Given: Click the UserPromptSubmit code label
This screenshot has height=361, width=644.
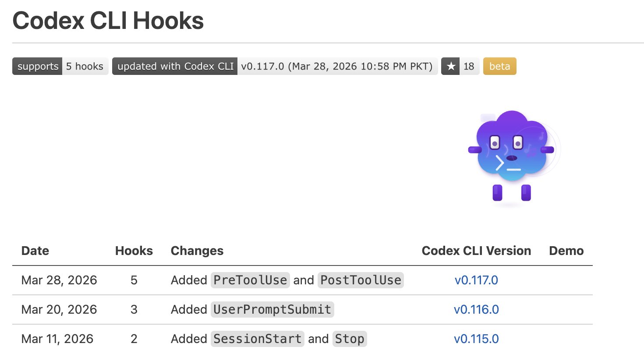Looking at the screenshot, I should pyautogui.click(x=272, y=310).
